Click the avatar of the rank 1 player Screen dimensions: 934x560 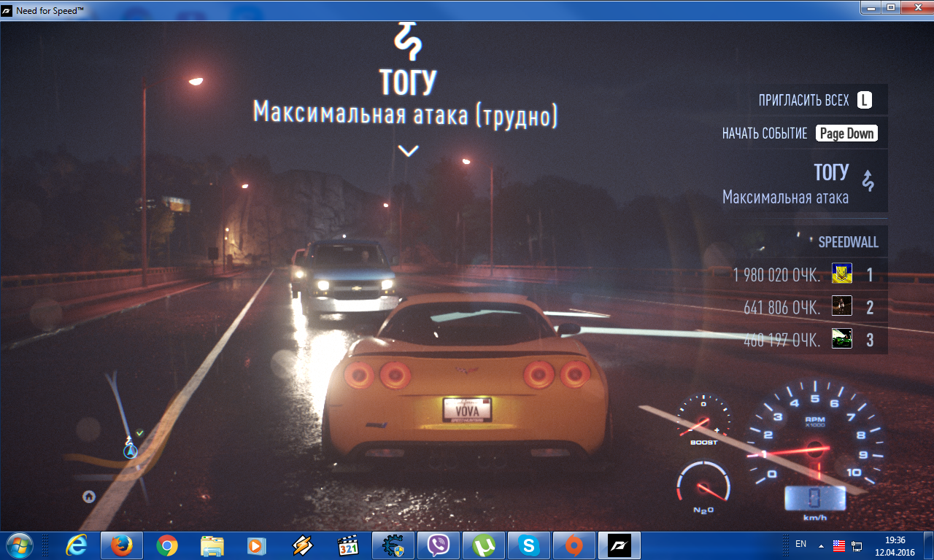842,274
